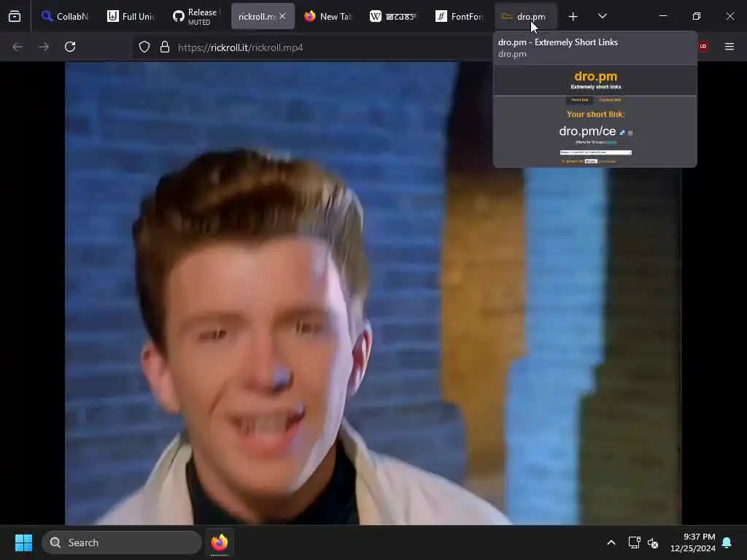Click the GitHub icon on Release tab

[178, 17]
